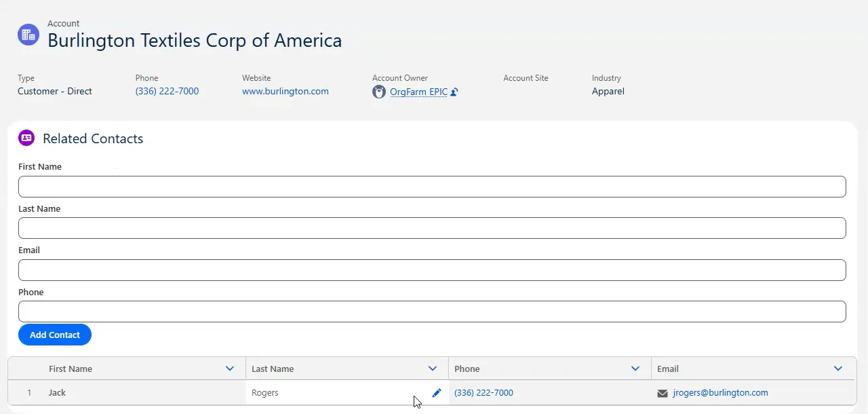868x414 pixels.
Task: Open the First Name column dropdown
Action: tap(230, 369)
